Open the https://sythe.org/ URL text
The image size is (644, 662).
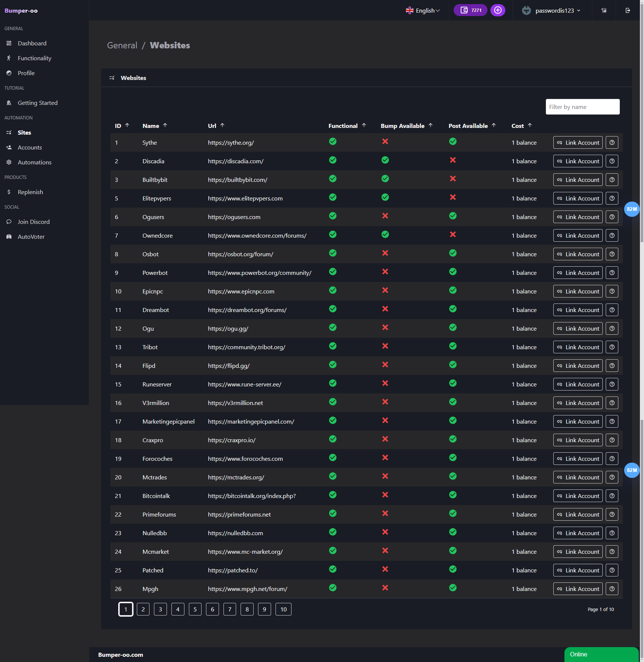click(x=231, y=142)
